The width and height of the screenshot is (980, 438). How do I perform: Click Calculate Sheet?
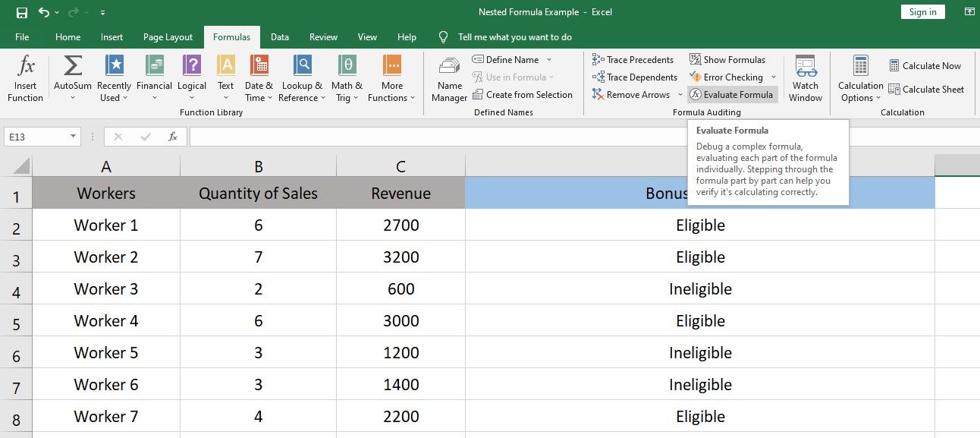[927, 89]
